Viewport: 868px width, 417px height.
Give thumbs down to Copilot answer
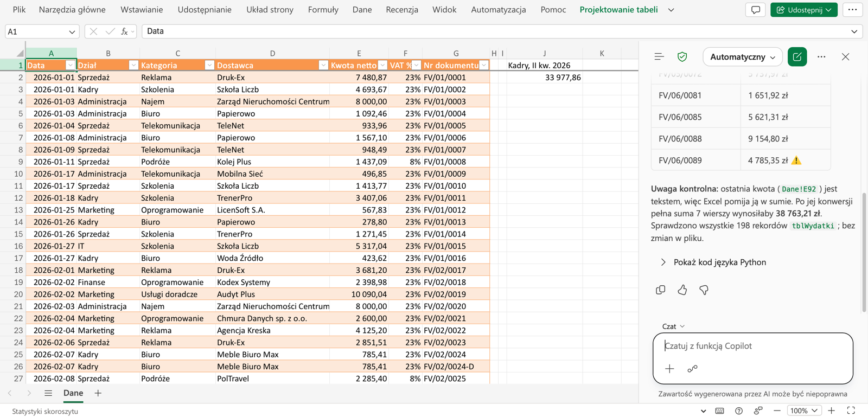click(x=704, y=290)
